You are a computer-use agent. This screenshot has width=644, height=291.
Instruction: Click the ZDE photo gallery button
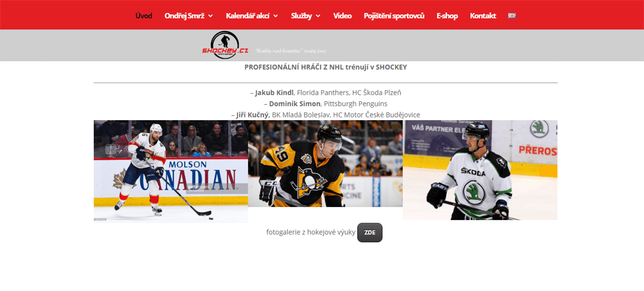point(370,233)
